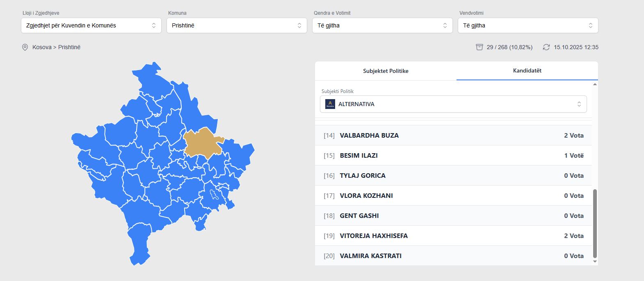Click the 29 / 268 counted stations text
644x281 pixels.
pyautogui.click(x=509, y=47)
